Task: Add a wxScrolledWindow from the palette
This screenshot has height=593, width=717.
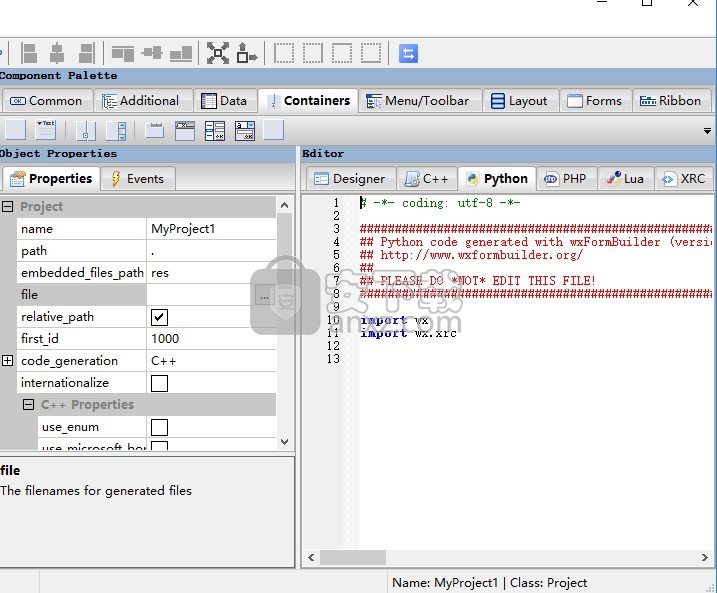Action: pos(116,131)
